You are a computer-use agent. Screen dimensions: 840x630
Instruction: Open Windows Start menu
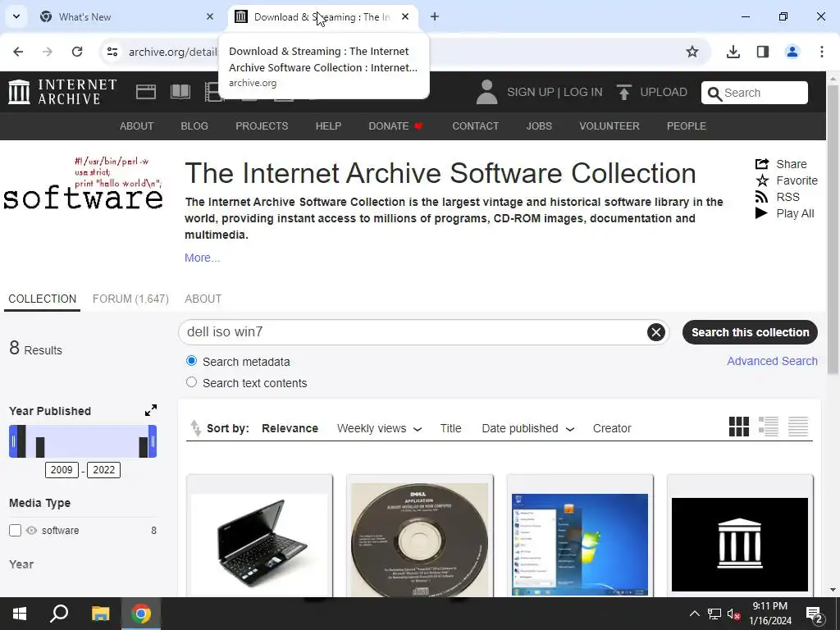point(20,614)
